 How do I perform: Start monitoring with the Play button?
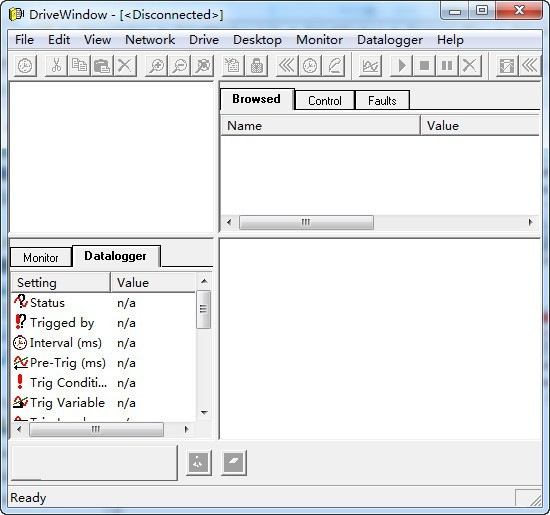coord(401,66)
